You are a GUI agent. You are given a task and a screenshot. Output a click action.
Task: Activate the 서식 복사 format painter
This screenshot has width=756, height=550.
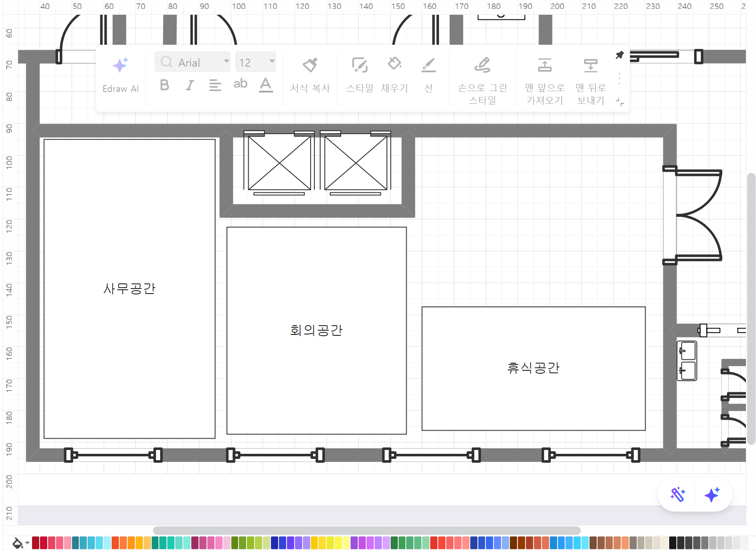click(x=310, y=75)
